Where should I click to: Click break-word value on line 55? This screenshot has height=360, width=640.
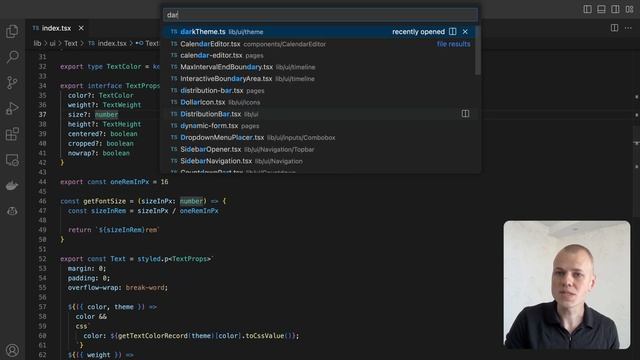point(145,288)
